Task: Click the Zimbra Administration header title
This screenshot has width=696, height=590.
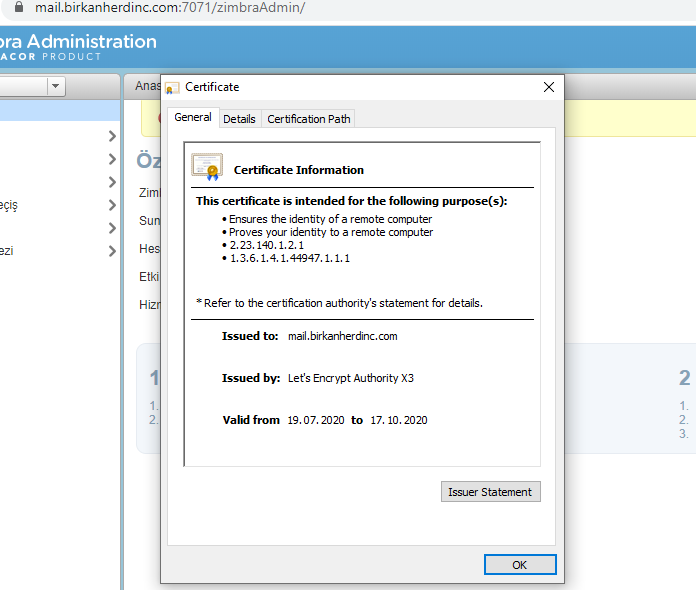Action: pyautogui.click(x=78, y=42)
